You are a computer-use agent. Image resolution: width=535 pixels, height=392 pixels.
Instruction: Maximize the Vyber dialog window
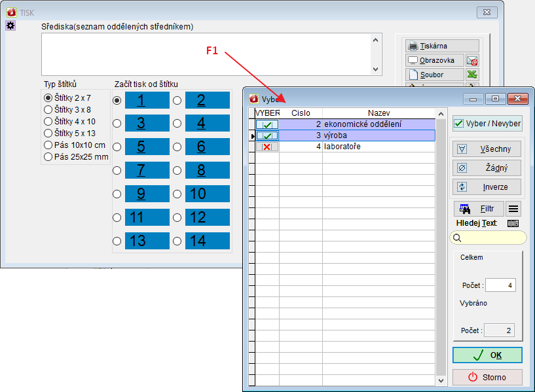pyautogui.click(x=495, y=99)
